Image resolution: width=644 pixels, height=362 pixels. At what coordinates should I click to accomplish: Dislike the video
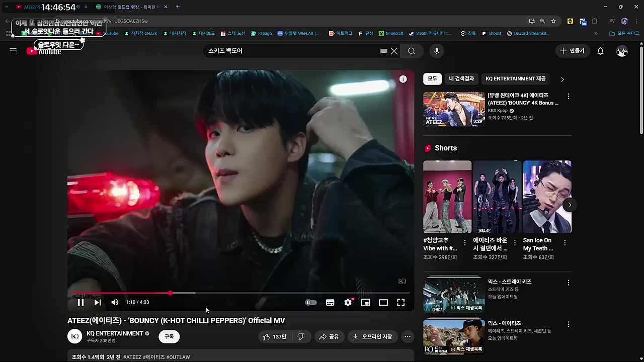(x=301, y=336)
